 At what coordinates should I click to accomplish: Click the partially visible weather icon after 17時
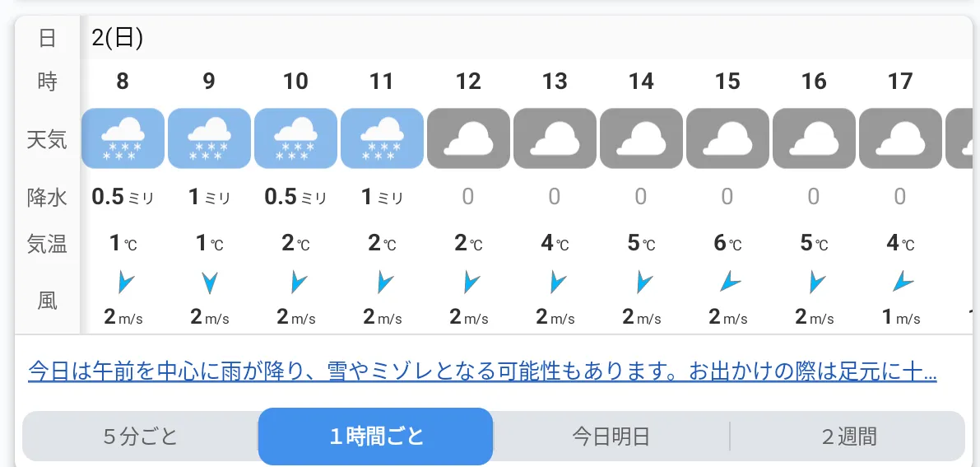pyautogui.click(x=963, y=138)
